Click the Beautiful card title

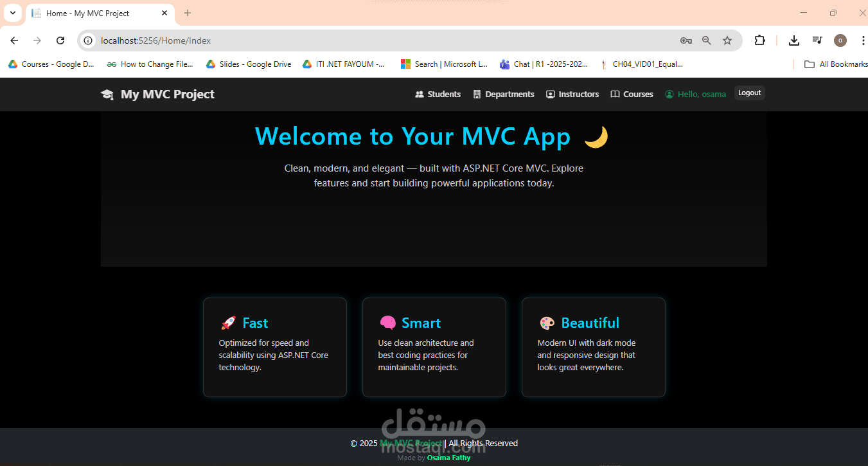point(590,323)
